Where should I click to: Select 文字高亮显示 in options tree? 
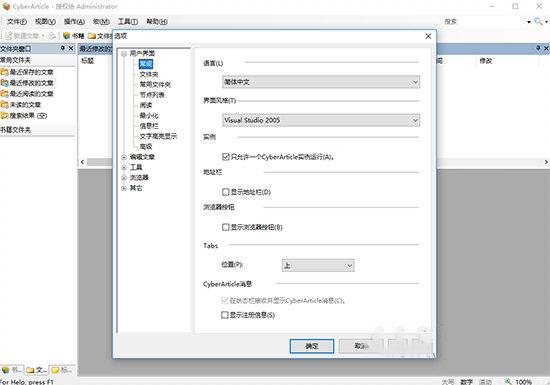pyautogui.click(x=158, y=136)
